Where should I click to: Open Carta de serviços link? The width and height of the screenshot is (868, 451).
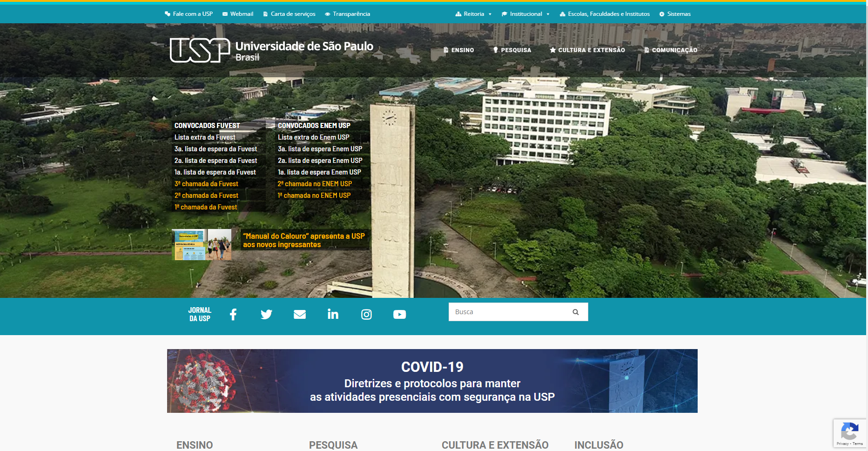(x=289, y=14)
